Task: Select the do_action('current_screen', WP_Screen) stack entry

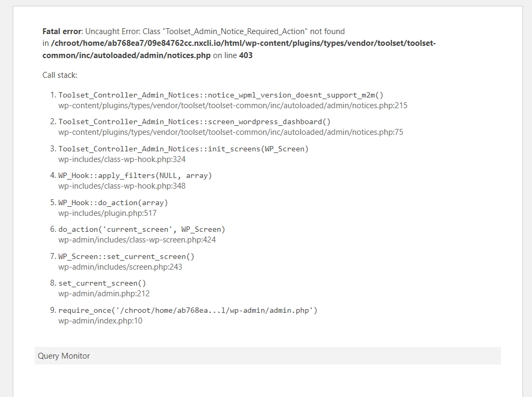Action: [x=142, y=230]
